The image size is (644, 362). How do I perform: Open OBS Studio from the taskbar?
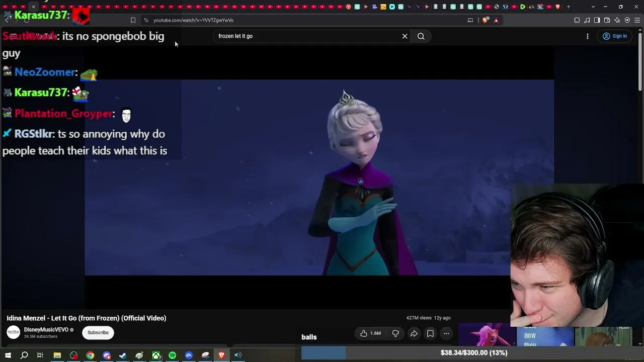pyautogui.click(x=74, y=355)
